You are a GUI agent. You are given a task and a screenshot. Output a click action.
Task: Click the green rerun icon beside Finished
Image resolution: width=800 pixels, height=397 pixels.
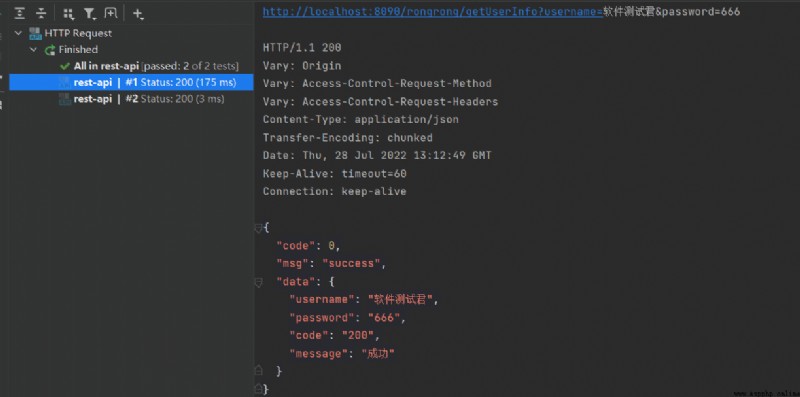50,50
